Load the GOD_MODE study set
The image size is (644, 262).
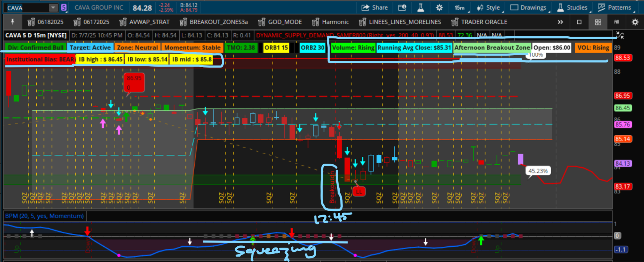click(x=280, y=22)
